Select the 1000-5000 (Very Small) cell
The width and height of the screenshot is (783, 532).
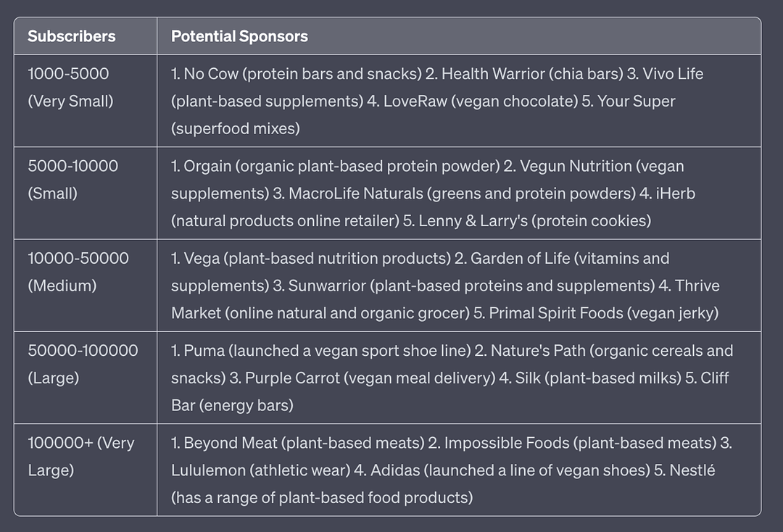click(70, 88)
